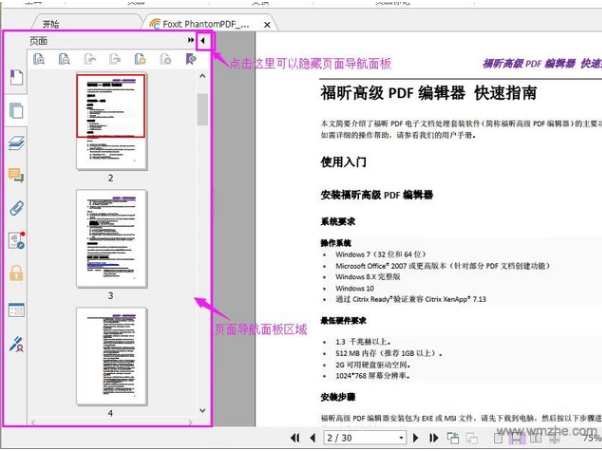Go to next page button
The height and width of the screenshot is (451, 602).
point(415,438)
